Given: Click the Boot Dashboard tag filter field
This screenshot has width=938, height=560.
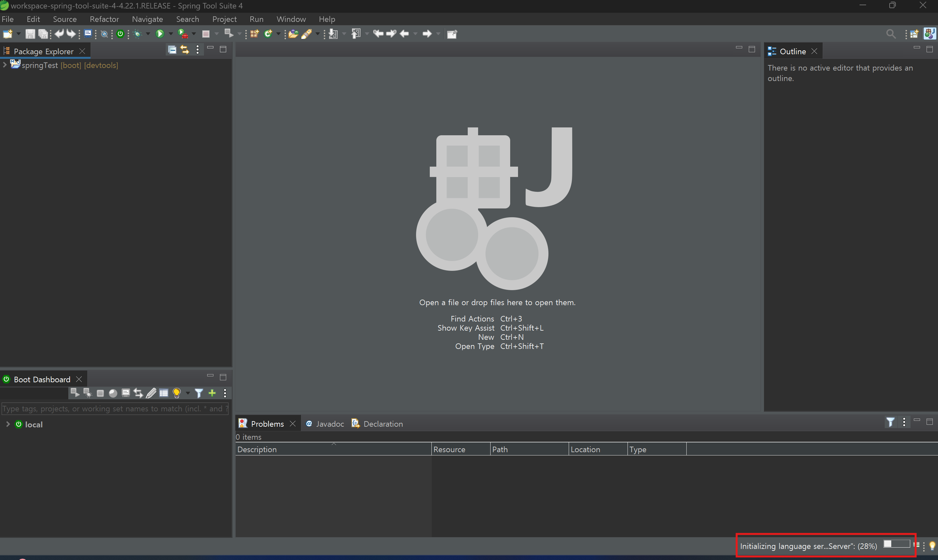Looking at the screenshot, I should point(115,409).
